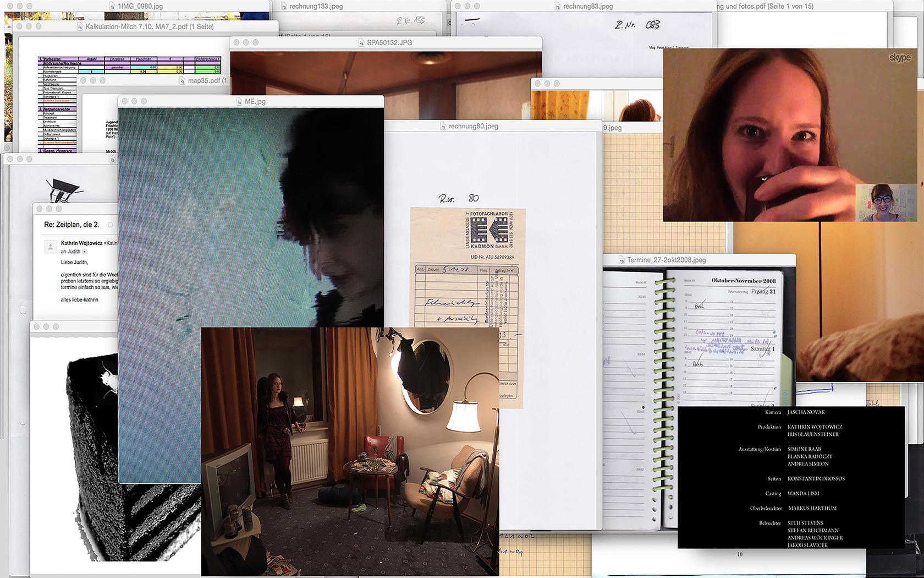
Task: Click the file icon beside the ME.jpg title
Action: [x=239, y=101]
